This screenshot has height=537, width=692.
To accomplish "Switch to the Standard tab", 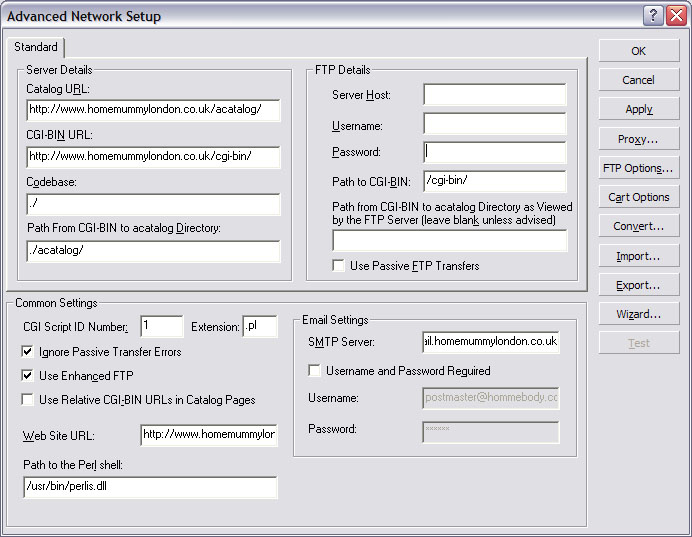I will click(36, 47).
